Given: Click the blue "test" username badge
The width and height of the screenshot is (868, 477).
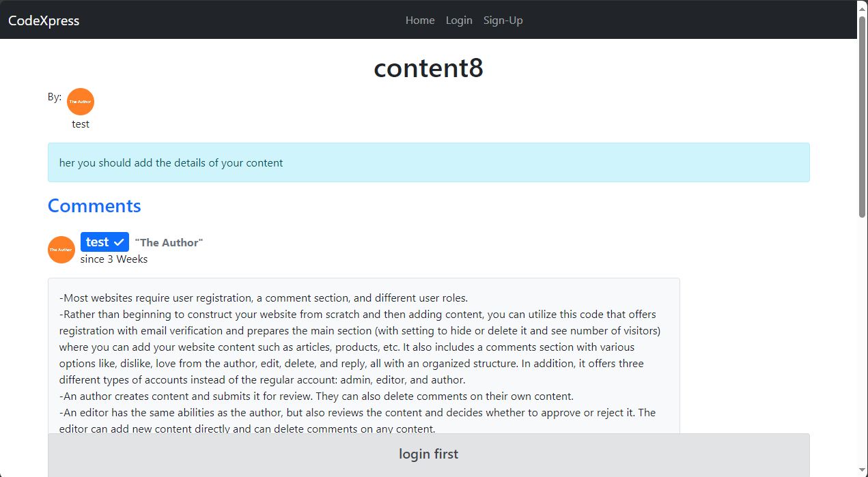Looking at the screenshot, I should click(98, 242).
